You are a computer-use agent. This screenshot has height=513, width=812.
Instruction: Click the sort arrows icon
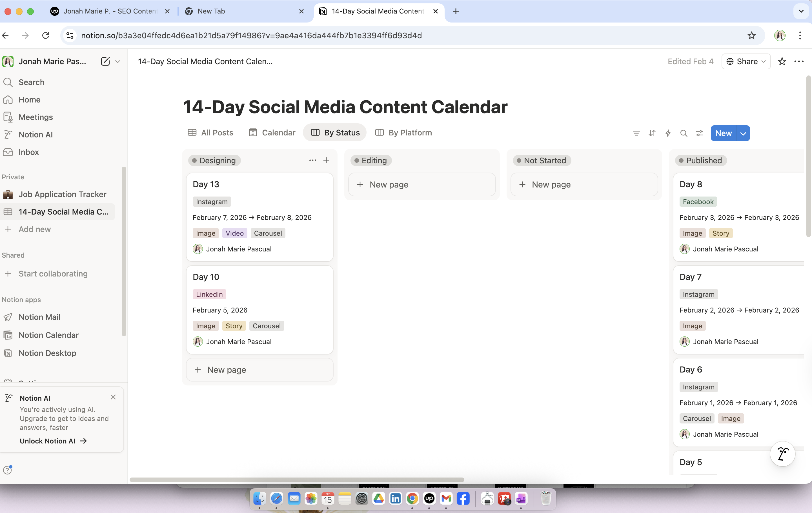tap(652, 133)
